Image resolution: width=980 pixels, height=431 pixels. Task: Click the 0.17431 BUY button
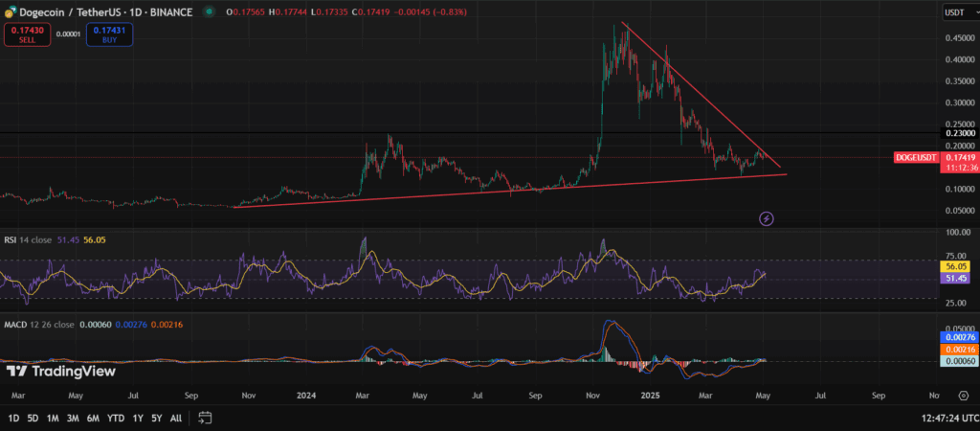pyautogui.click(x=109, y=34)
